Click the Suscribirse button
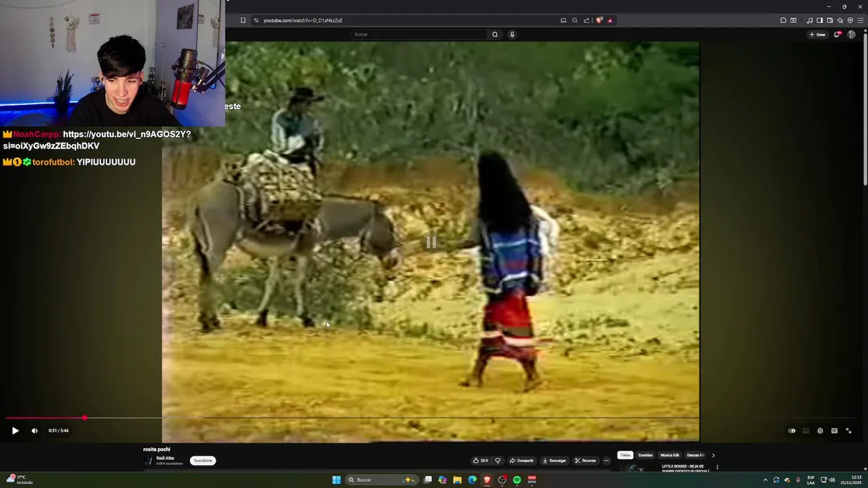868x488 pixels. point(203,460)
